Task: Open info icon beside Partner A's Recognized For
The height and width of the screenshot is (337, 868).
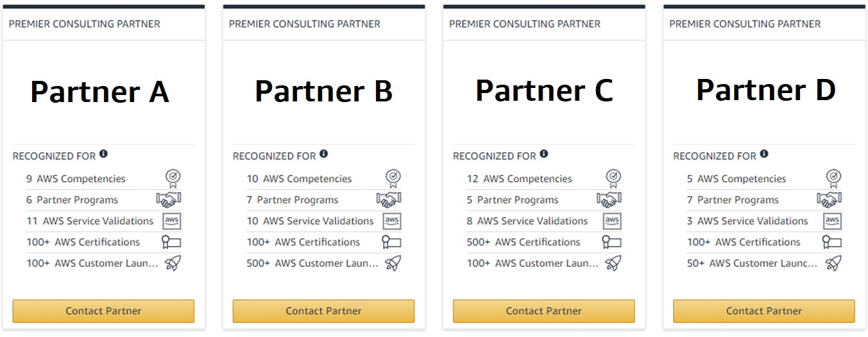Action: 103,154
